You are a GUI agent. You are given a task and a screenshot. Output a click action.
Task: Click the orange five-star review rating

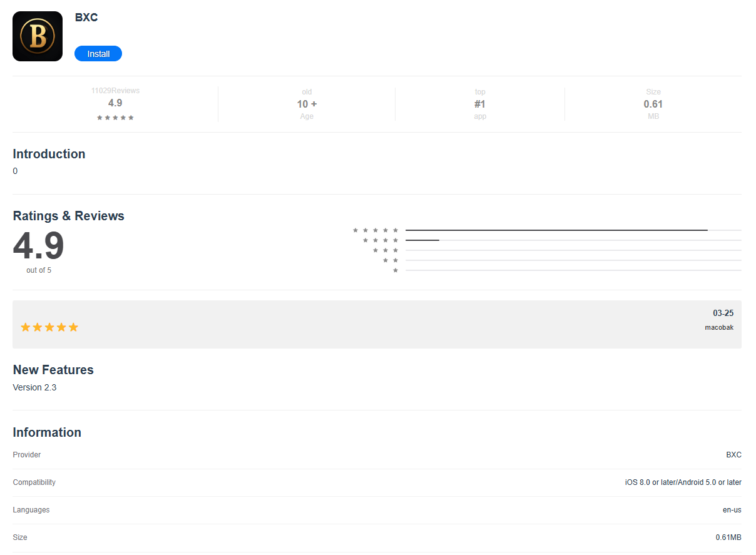(x=49, y=327)
